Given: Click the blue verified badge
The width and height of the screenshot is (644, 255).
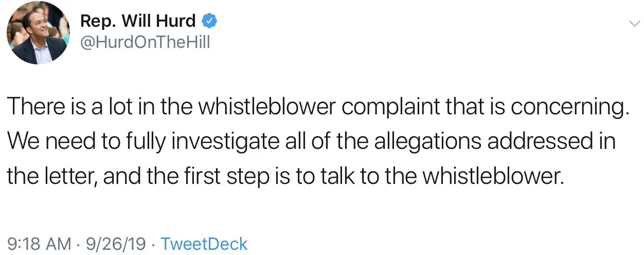Looking at the screenshot, I should 209,21.
